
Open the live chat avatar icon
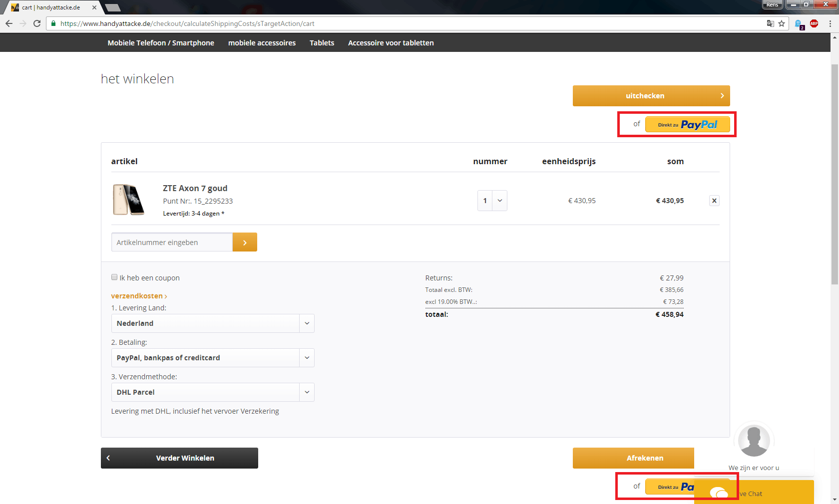754,440
